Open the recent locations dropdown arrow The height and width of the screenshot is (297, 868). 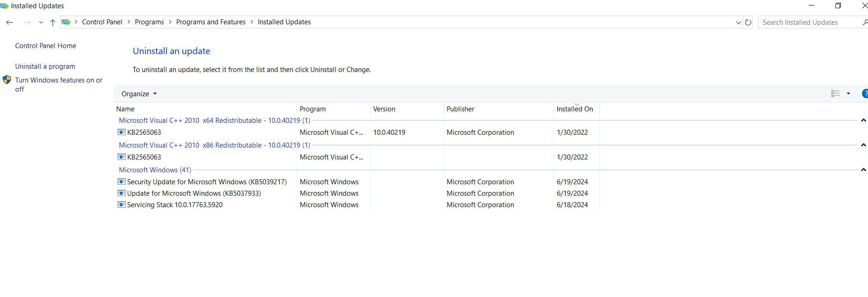(41, 22)
